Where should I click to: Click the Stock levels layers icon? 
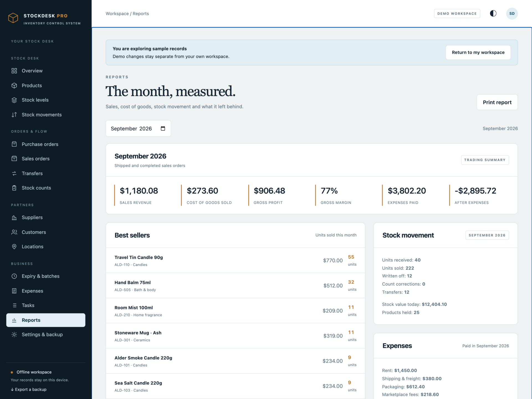[14, 100]
